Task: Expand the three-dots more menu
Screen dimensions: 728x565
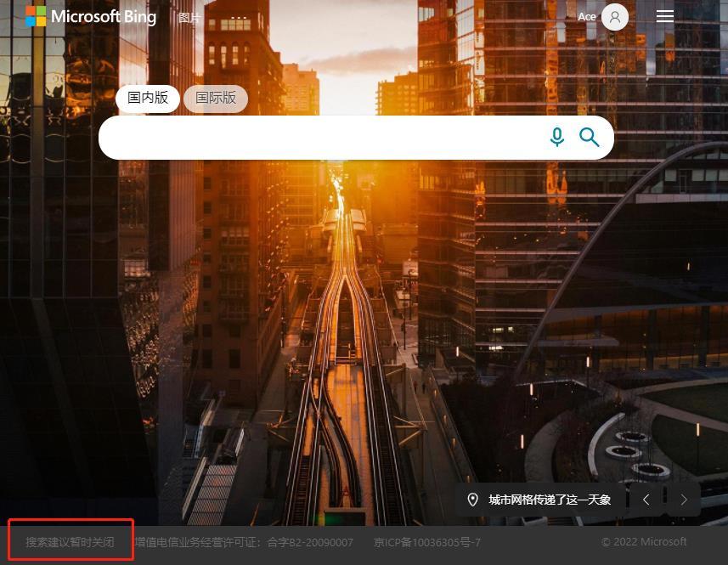Action: pyautogui.click(x=239, y=18)
